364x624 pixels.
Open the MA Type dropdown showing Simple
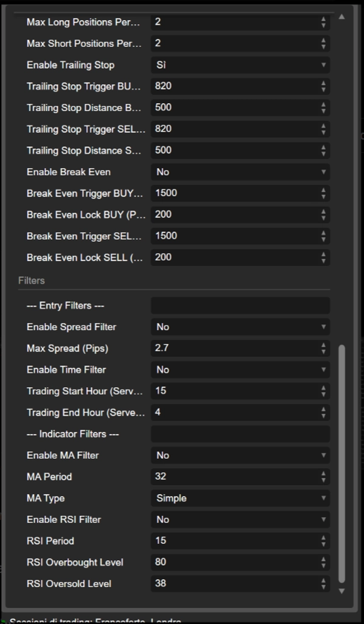point(240,498)
